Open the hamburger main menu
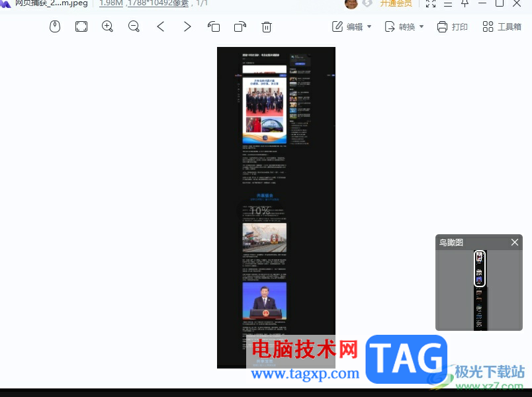The width and height of the screenshot is (532, 397). [448, 3]
